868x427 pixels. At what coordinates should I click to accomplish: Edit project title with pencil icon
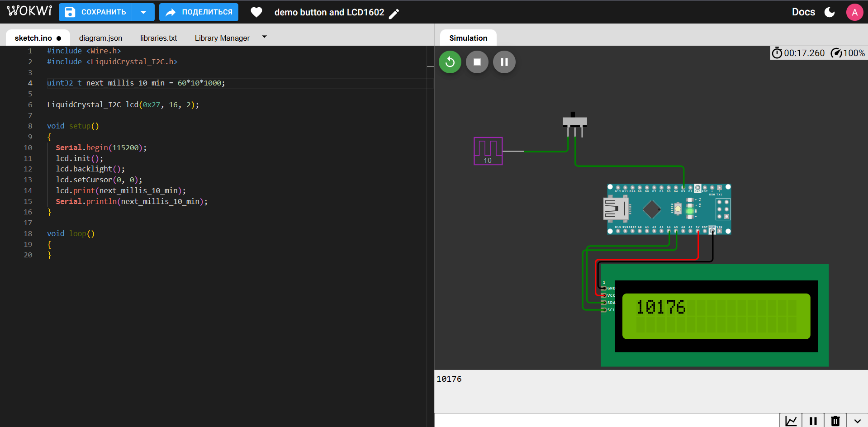(x=394, y=14)
